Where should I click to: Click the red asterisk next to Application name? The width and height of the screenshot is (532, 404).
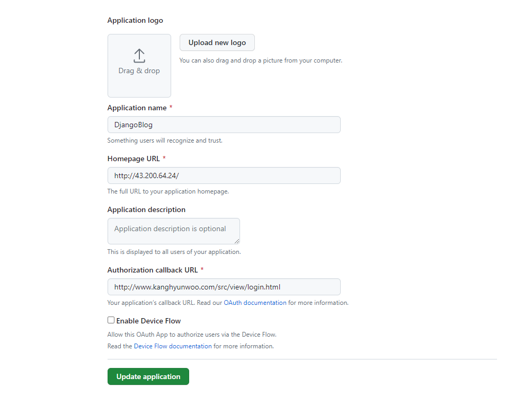click(x=171, y=107)
